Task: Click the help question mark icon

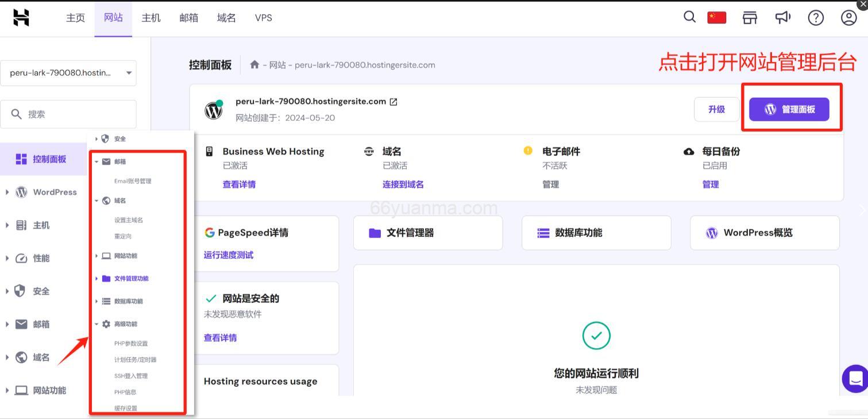Action: pyautogui.click(x=815, y=17)
